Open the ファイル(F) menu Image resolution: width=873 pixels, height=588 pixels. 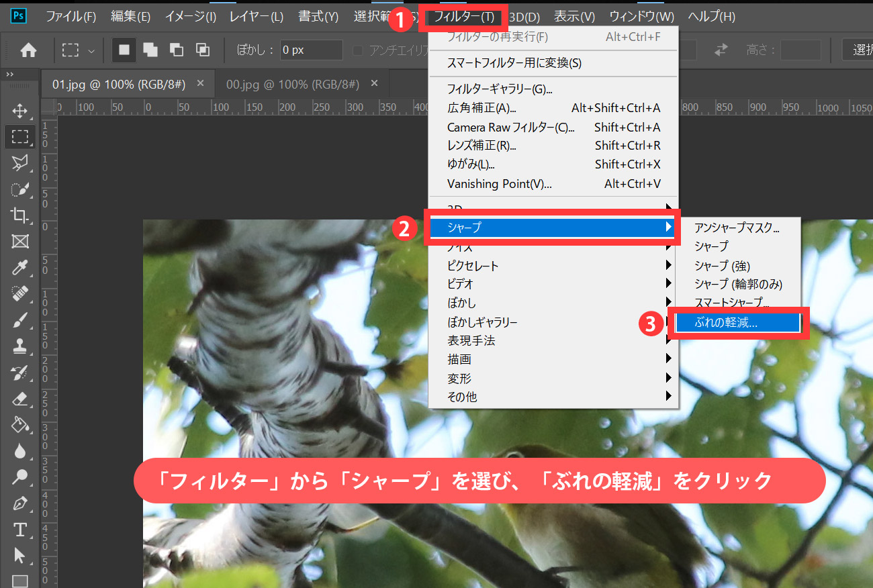point(71,16)
